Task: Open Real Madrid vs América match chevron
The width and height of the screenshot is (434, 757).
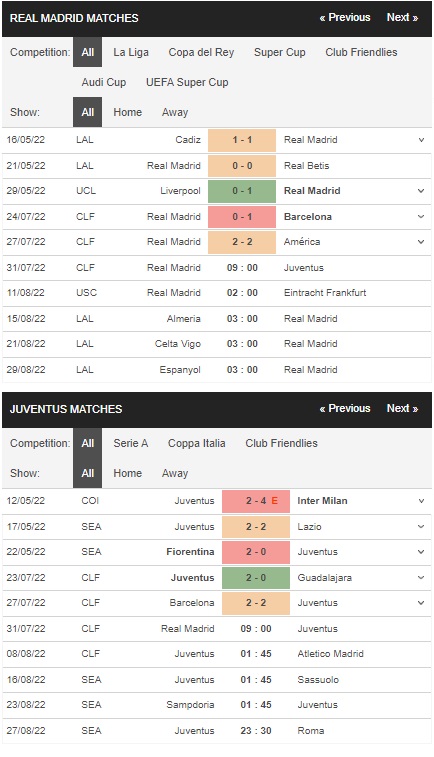Action: click(x=421, y=242)
